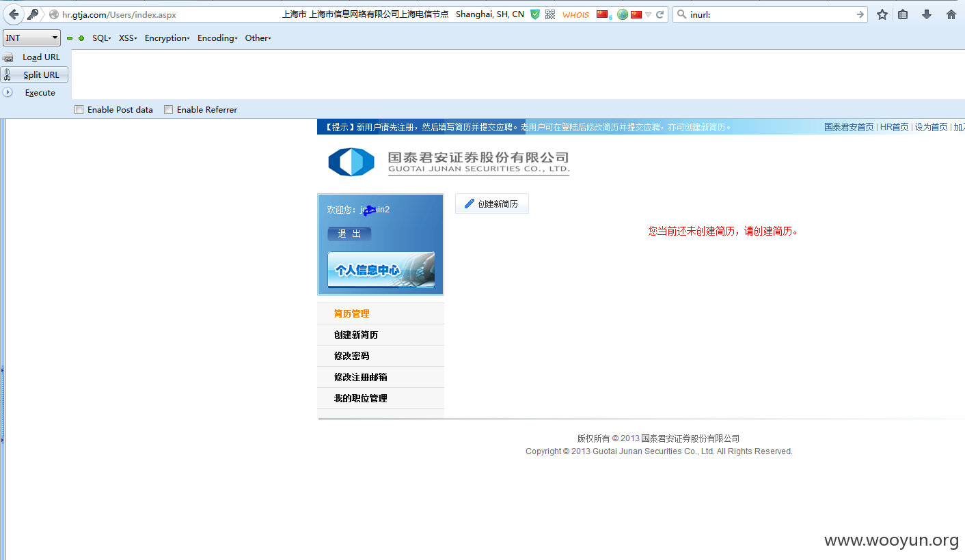This screenshot has height=560, width=965.
Task: Click the Execute button label
Action: tap(40, 93)
